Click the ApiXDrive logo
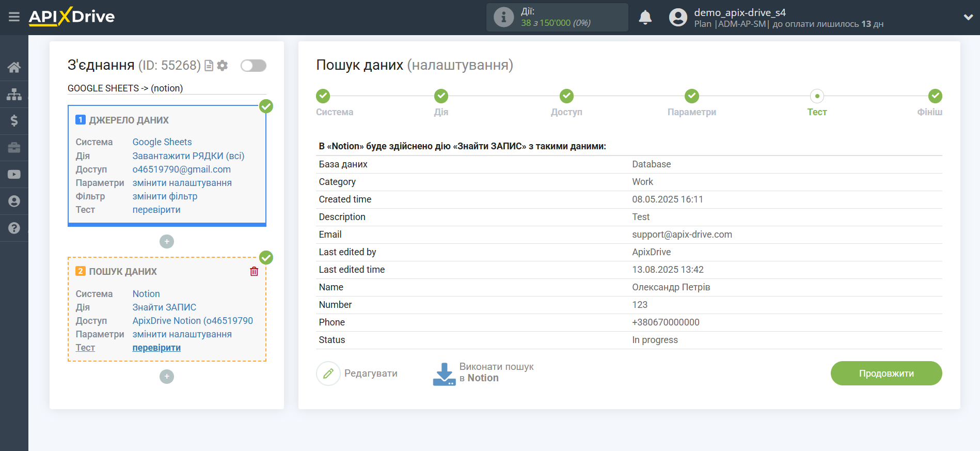This screenshot has height=451, width=980. pyautogui.click(x=72, y=17)
